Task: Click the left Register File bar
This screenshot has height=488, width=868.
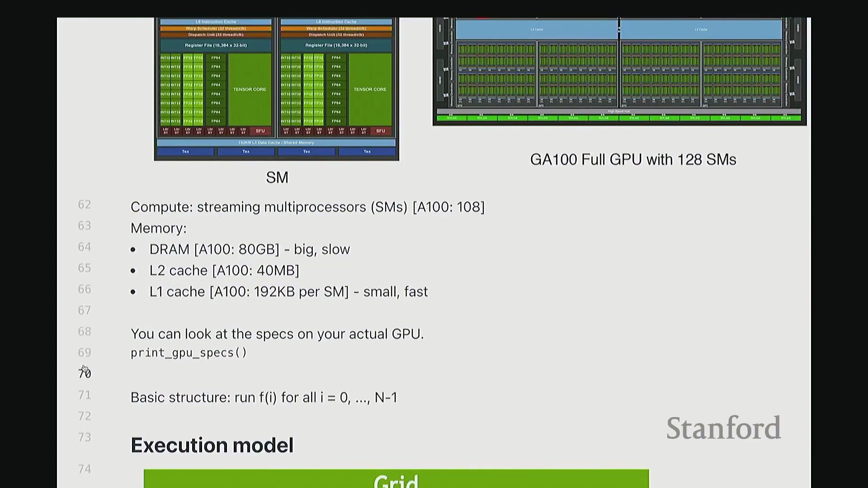Action: pyautogui.click(x=216, y=45)
